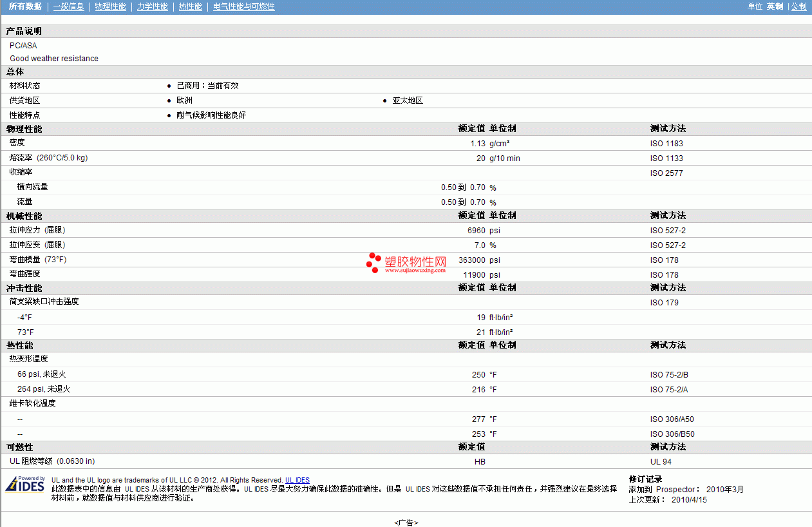The width and height of the screenshot is (812, 527).
Task: Click the 热变形温度 label
Action: coord(28,359)
